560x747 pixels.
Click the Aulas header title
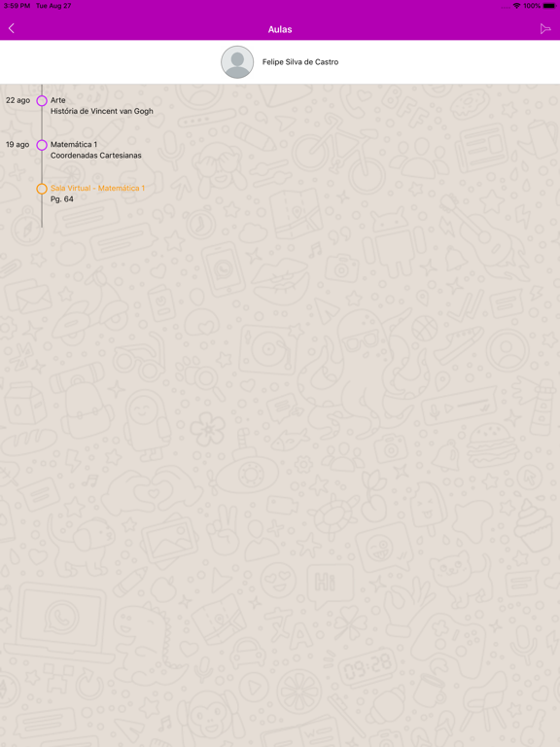(x=280, y=29)
